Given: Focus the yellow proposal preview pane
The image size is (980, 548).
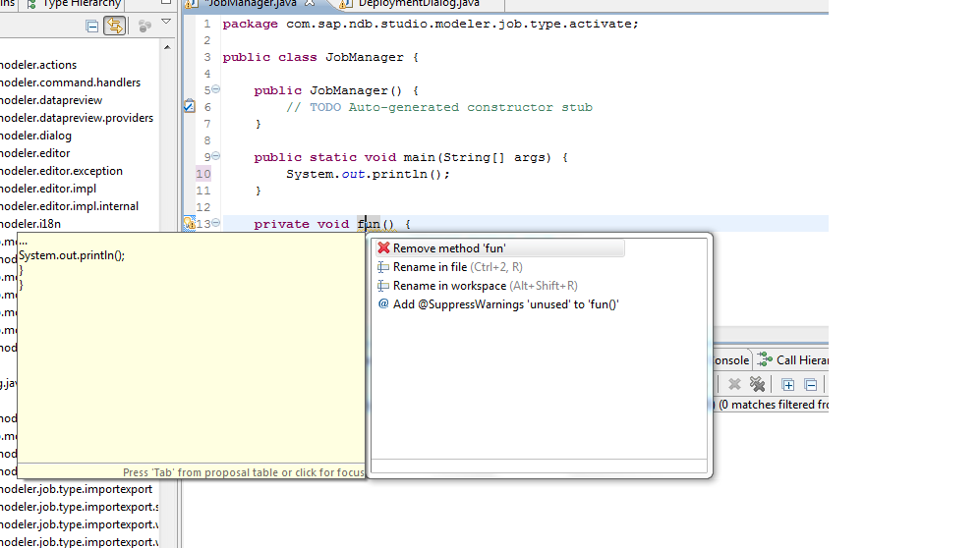Looking at the screenshot, I should point(191,356).
